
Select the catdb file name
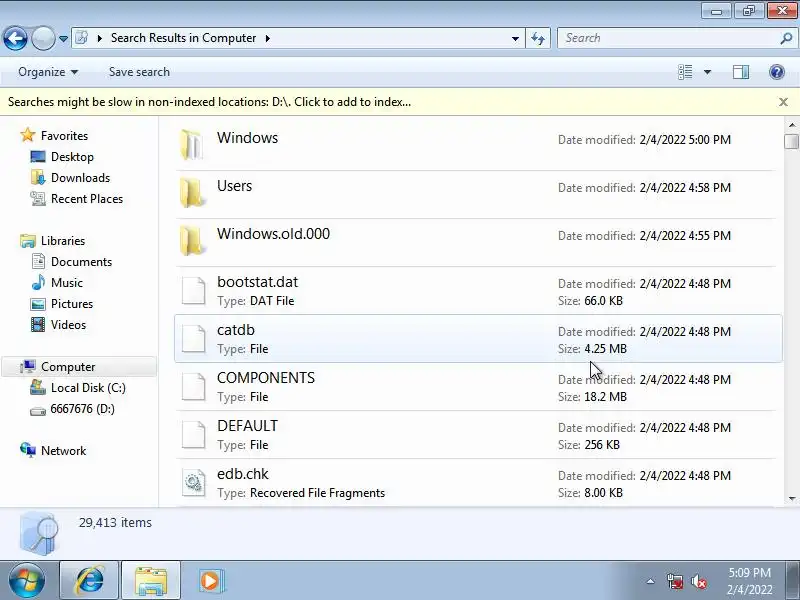(x=236, y=330)
